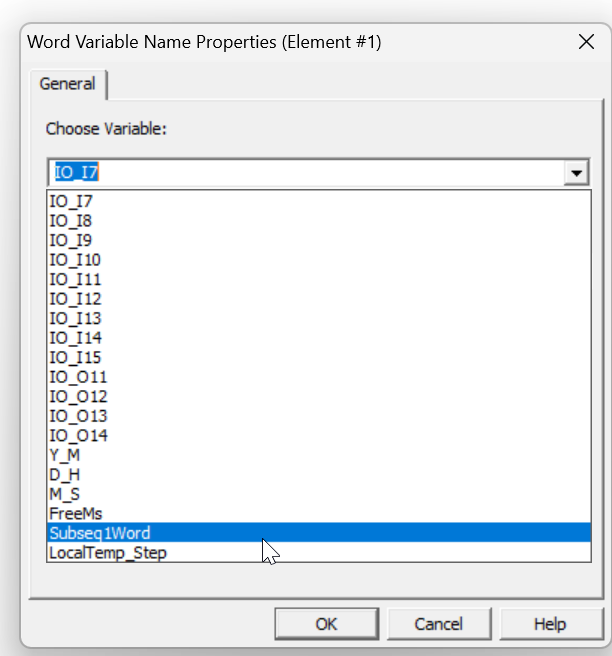Choose the Y_M variable
The image size is (612, 656).
click(x=319, y=455)
